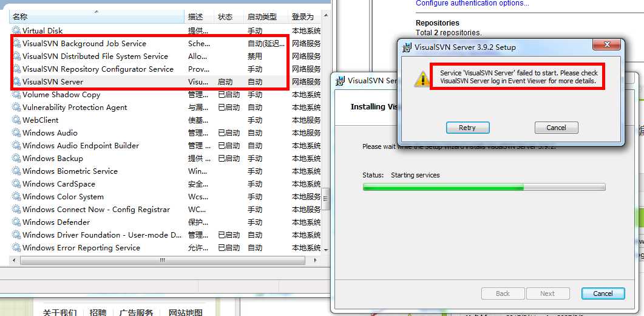Click the horizontal scrollbar thumb under services list
Screen dimensions: 644x316
pyautogui.click(x=163, y=261)
